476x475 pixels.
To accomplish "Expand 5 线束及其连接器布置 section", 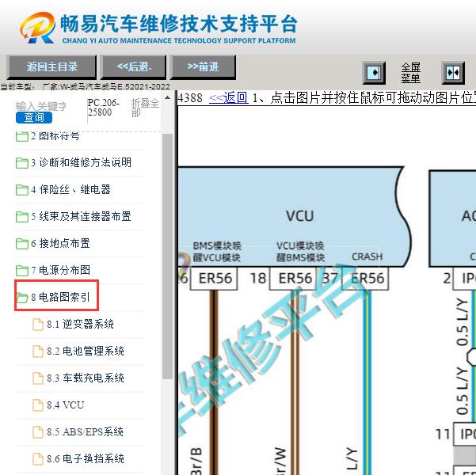I will (x=81, y=216).
